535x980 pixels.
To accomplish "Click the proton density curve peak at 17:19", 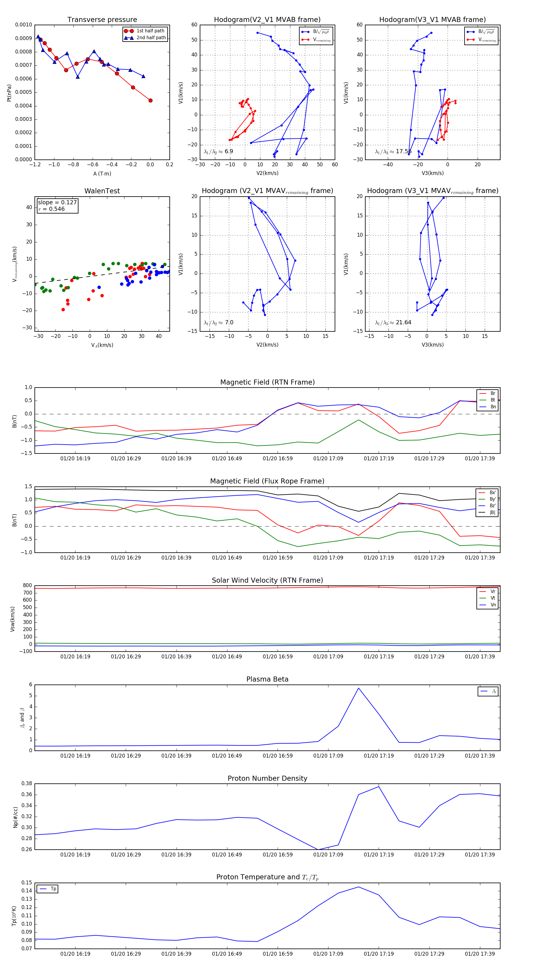I will coord(378,786).
